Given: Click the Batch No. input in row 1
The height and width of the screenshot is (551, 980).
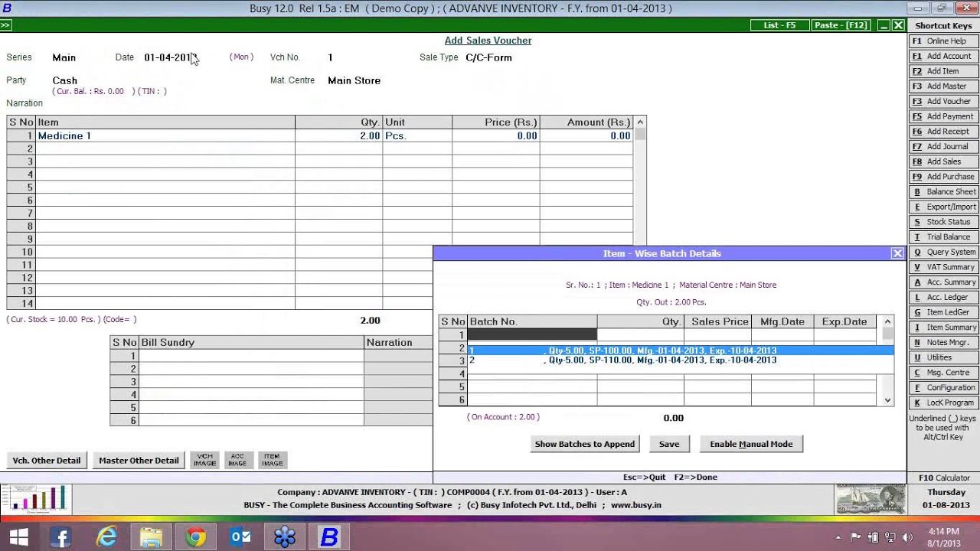Looking at the screenshot, I should pos(532,334).
